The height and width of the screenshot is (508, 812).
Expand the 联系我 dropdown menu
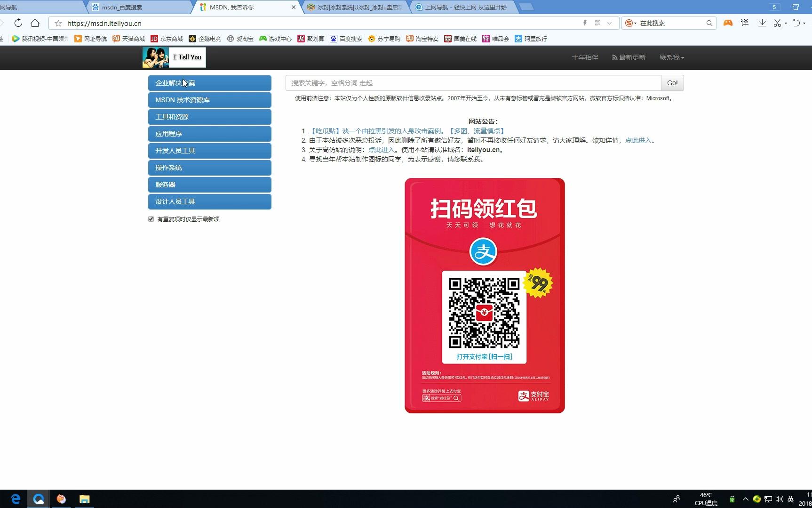[x=672, y=57]
